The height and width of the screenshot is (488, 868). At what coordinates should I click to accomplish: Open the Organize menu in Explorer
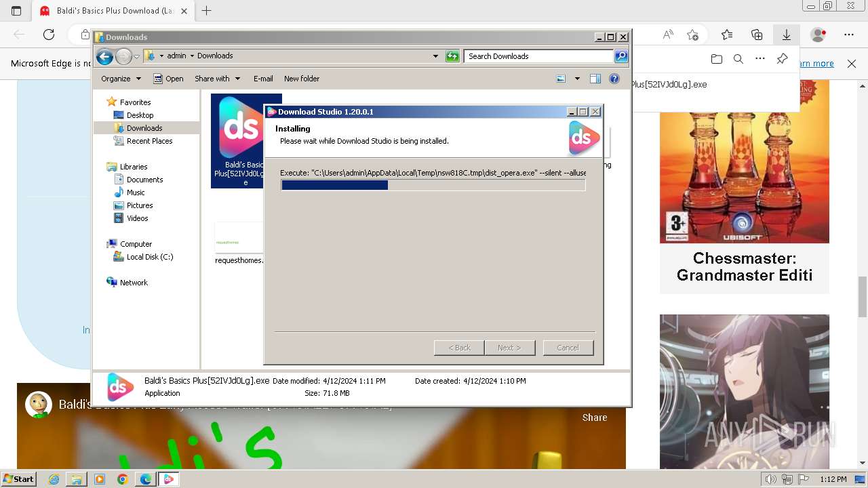click(121, 79)
